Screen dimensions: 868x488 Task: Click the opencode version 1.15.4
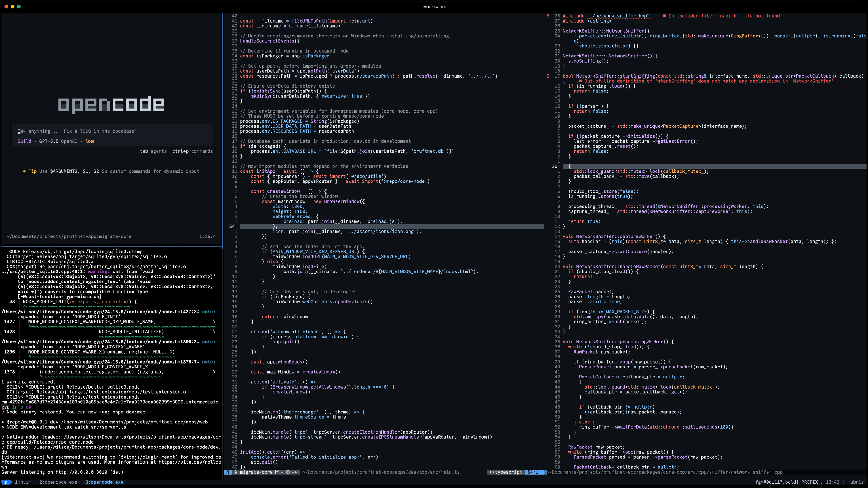point(207,236)
